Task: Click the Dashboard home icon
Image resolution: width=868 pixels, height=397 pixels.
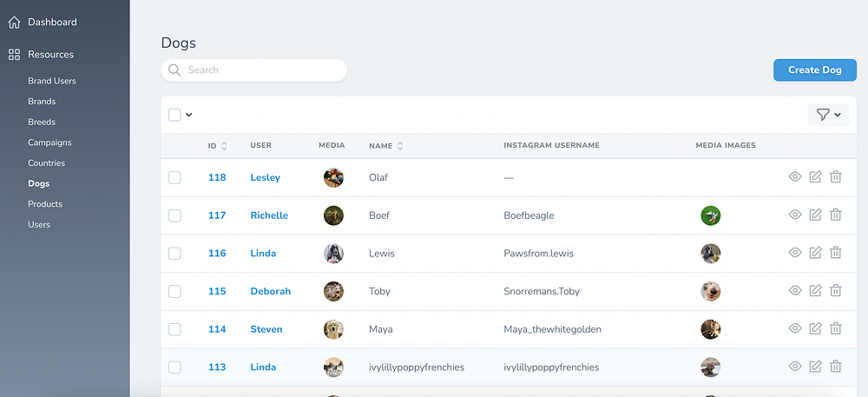Action: coord(14,22)
